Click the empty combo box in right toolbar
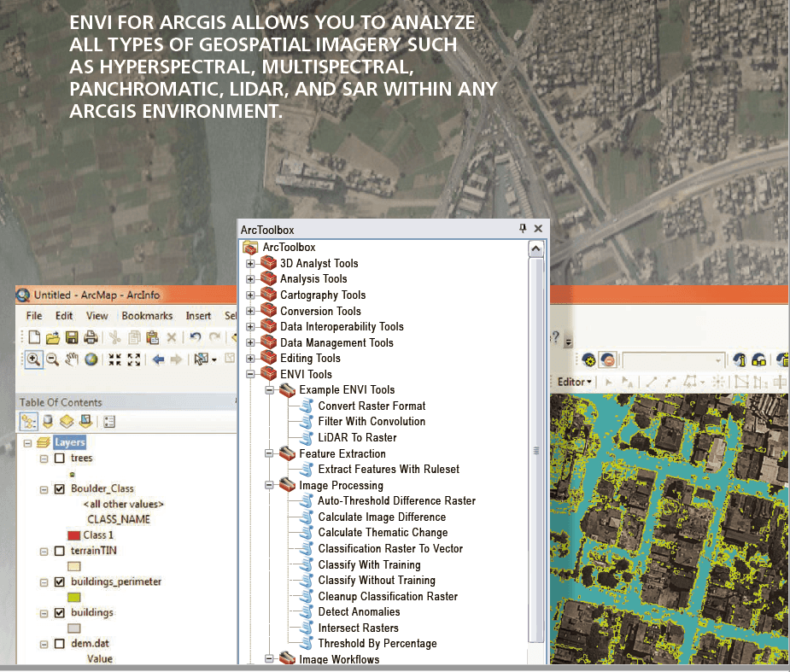 (674, 360)
